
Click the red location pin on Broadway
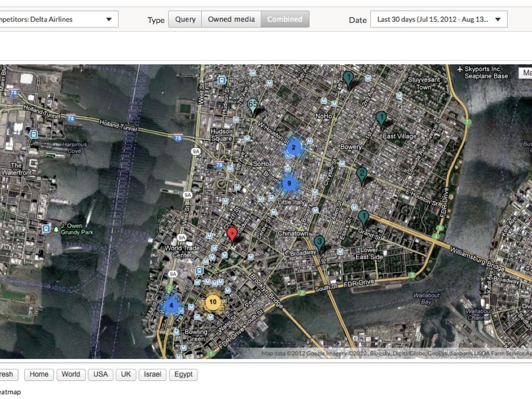[x=233, y=234]
